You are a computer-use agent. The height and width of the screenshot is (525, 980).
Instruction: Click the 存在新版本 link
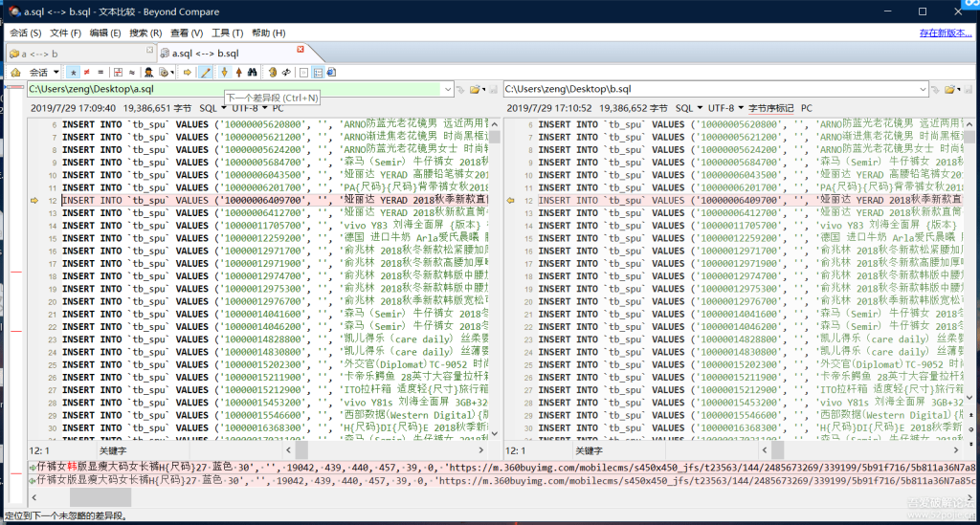click(945, 33)
